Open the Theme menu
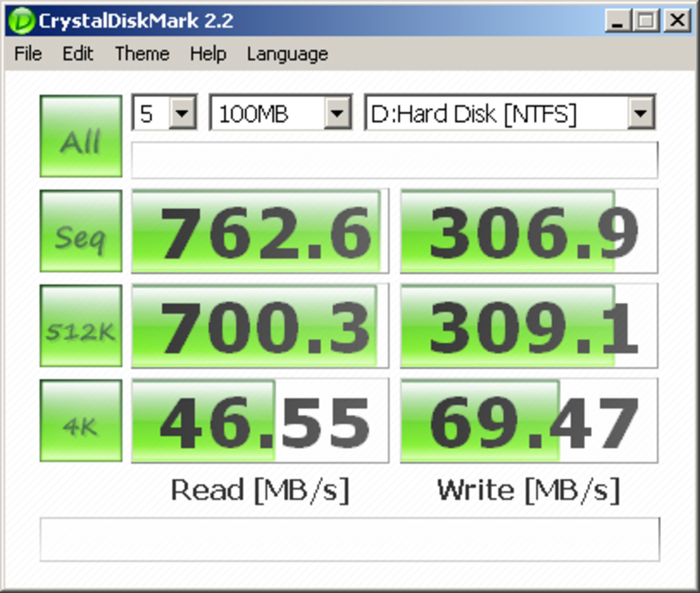700x593 pixels. tap(141, 54)
